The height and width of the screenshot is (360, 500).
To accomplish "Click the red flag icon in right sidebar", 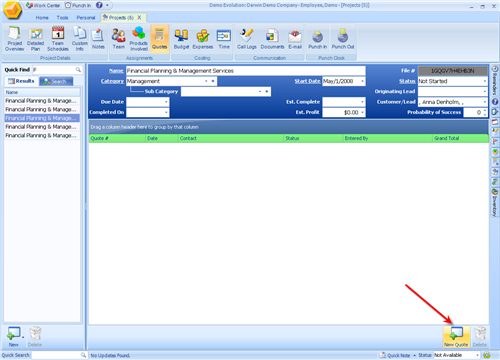I will 495,142.
